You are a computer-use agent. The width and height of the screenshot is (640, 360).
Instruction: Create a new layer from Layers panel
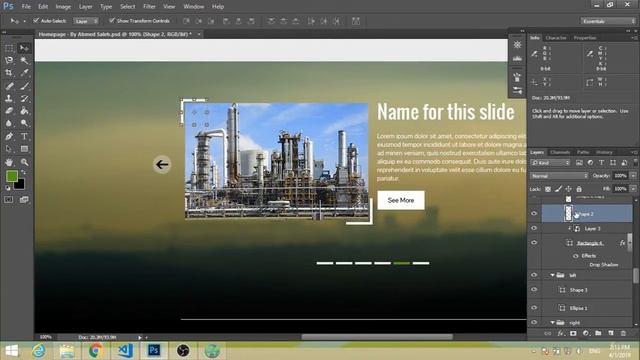[x=611, y=333]
